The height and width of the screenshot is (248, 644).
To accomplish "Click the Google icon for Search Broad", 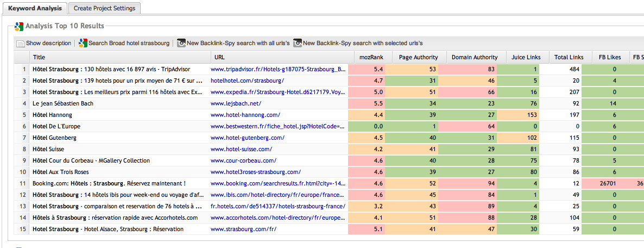I will point(83,43).
